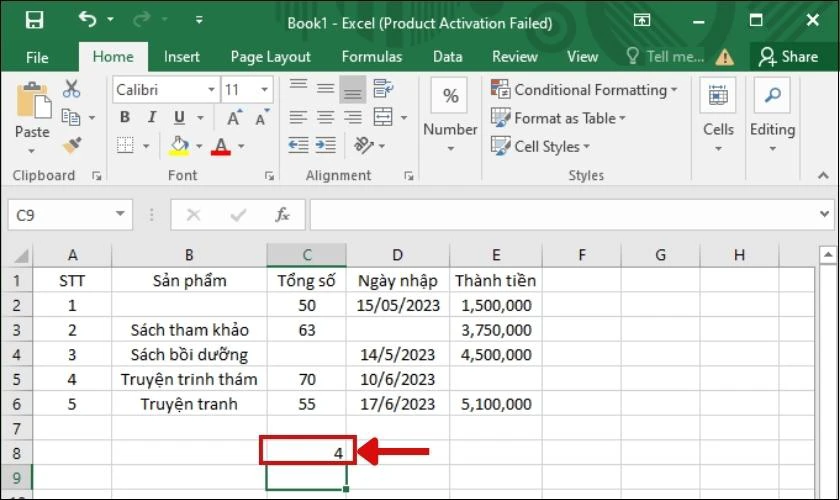
Task: Toggle bold formatting
Action: point(125,117)
